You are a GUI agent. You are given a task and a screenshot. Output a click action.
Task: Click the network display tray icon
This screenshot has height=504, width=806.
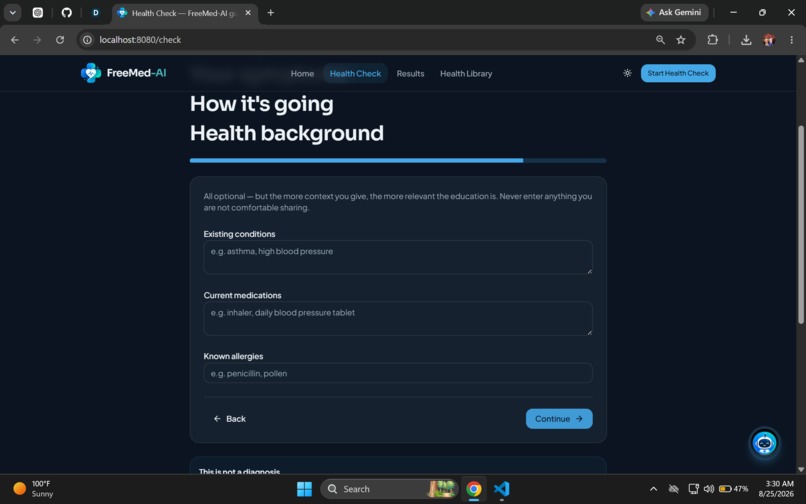tap(693, 489)
